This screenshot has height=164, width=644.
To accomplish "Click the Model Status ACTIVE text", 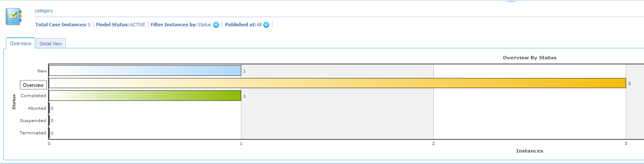I will [121, 25].
